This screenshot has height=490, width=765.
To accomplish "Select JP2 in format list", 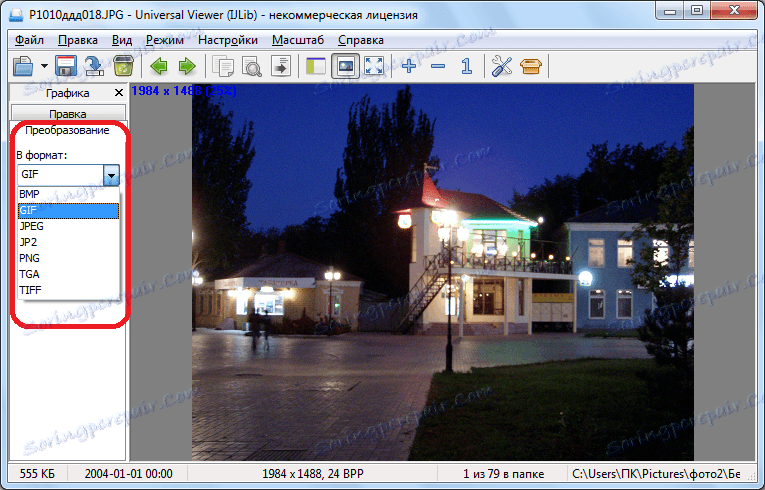I will click(68, 242).
